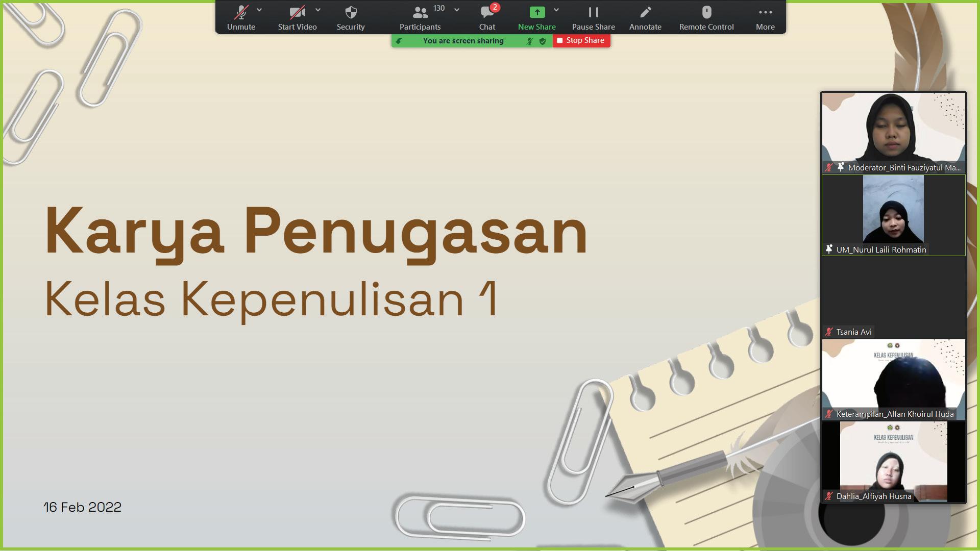
Task: Click the New Share button
Action: [537, 18]
